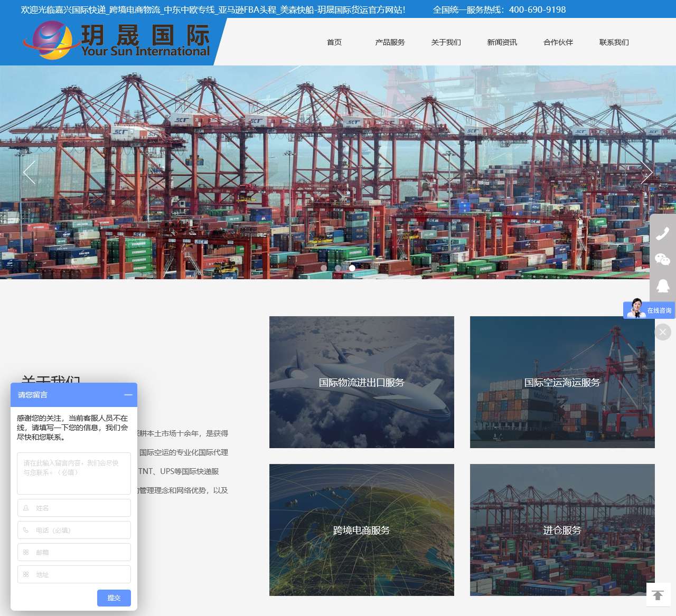Screen dimensions: 676x616
Task: Open the 国际空运海运服务 service card
Action: click(x=562, y=382)
